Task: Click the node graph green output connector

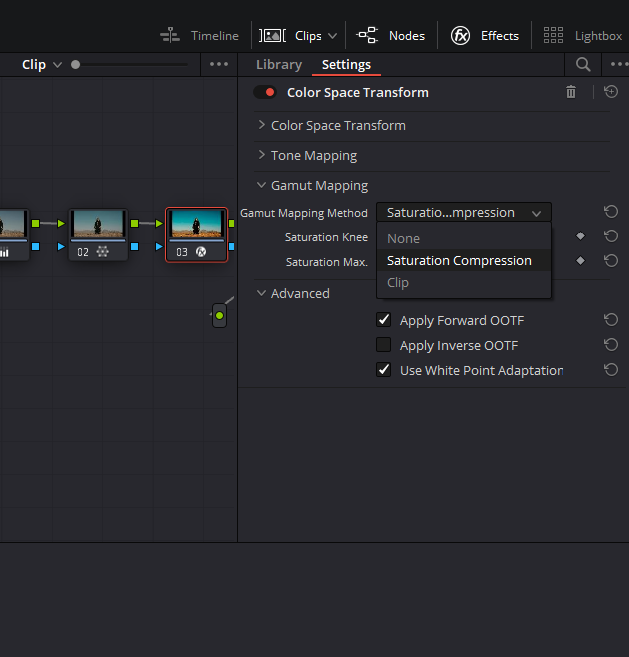Action: coord(219,316)
